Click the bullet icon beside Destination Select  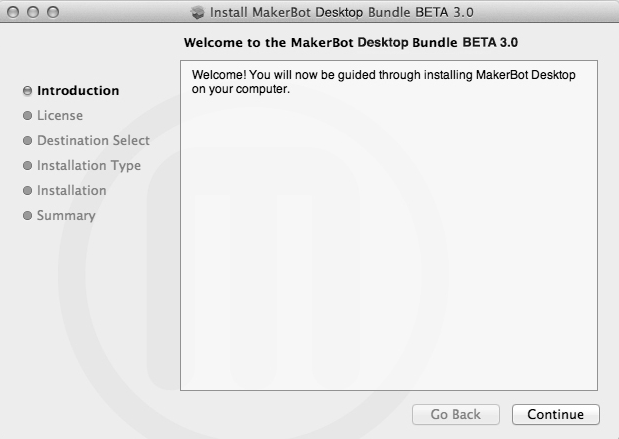pos(27,141)
